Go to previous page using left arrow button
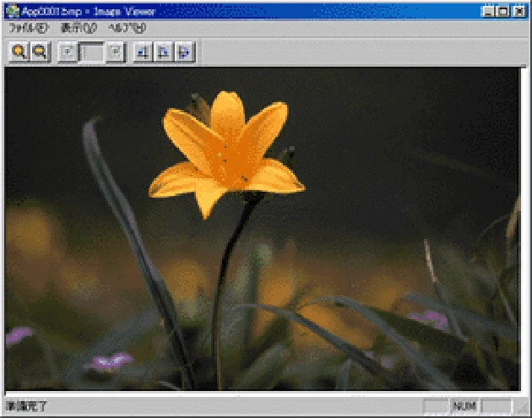The image size is (532, 418). 68,52
